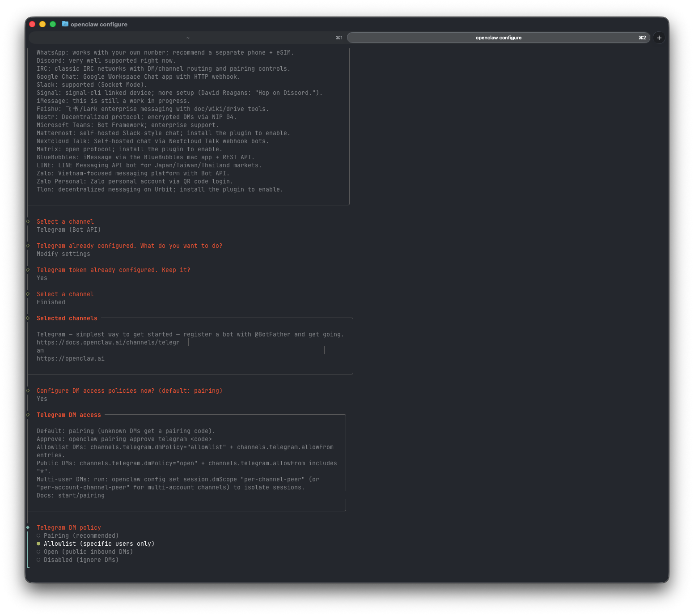Open the docs.openclaw.ai/channels/telegram link
The height and width of the screenshot is (616, 694).
click(x=109, y=342)
